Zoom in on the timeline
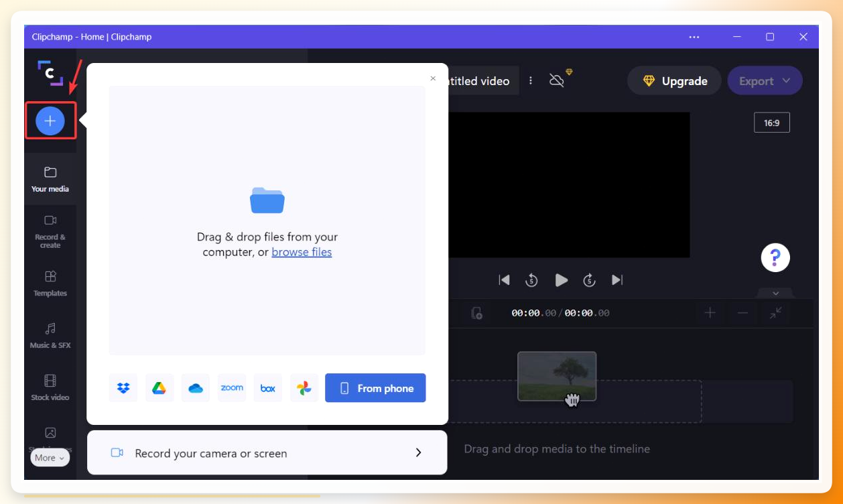 (x=710, y=313)
